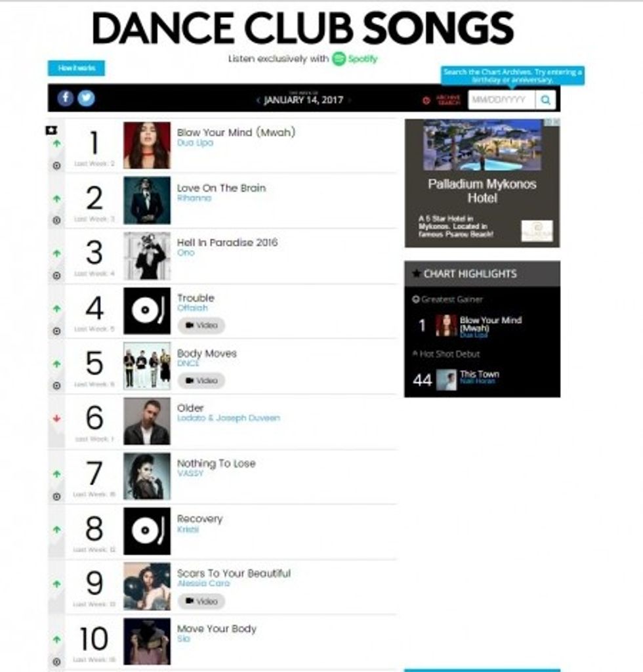Screen dimensions: 643x672
Task: Click the Archive Search clock icon
Action: tap(426, 100)
